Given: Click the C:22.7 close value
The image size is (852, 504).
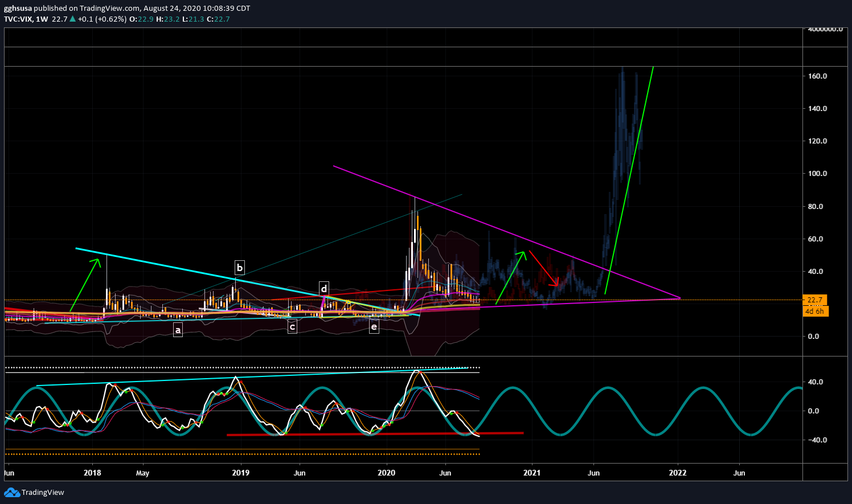Looking at the screenshot, I should [x=218, y=19].
